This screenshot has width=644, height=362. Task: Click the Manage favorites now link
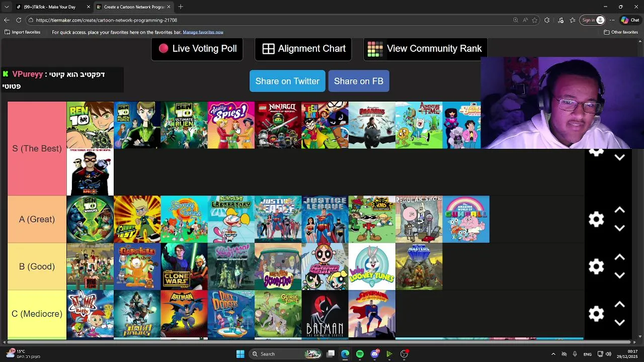pos(203,32)
